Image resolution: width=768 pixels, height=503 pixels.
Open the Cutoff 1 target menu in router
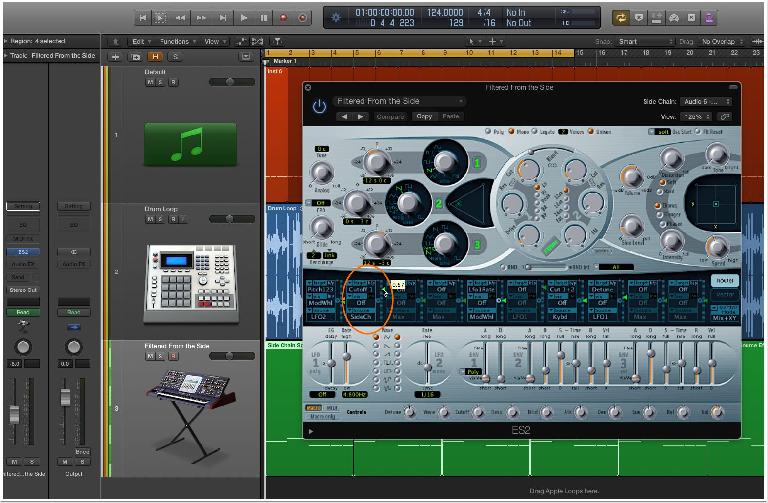coord(360,289)
